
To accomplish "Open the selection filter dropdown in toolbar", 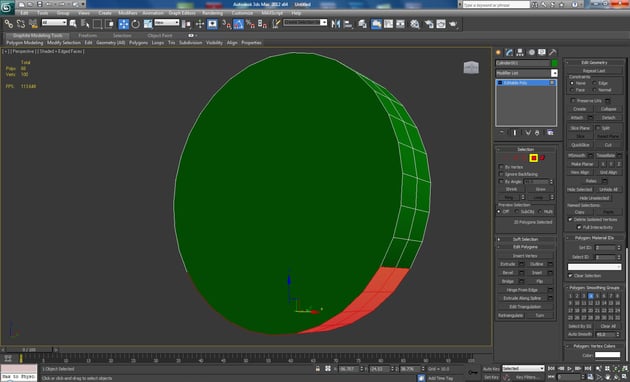I will tap(54, 23).
